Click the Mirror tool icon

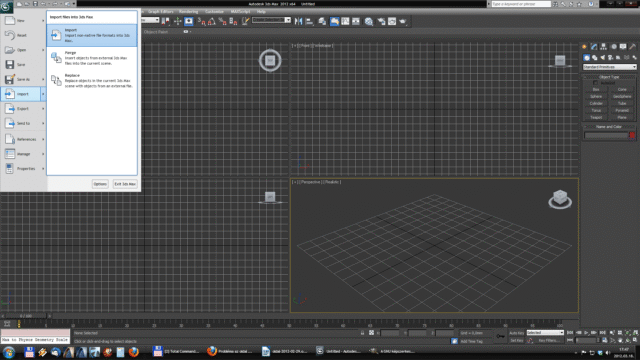click(298, 21)
